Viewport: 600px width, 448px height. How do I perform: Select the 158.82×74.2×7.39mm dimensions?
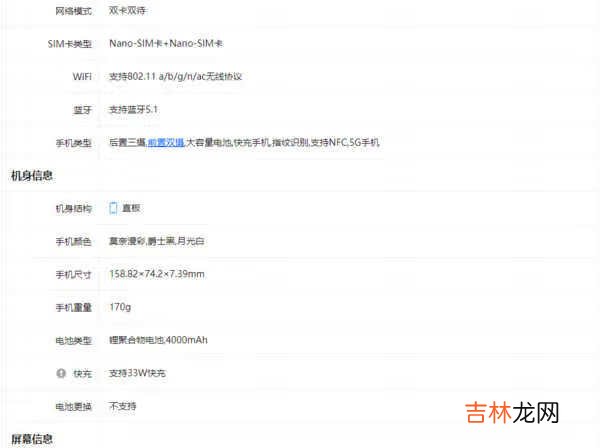click(157, 274)
